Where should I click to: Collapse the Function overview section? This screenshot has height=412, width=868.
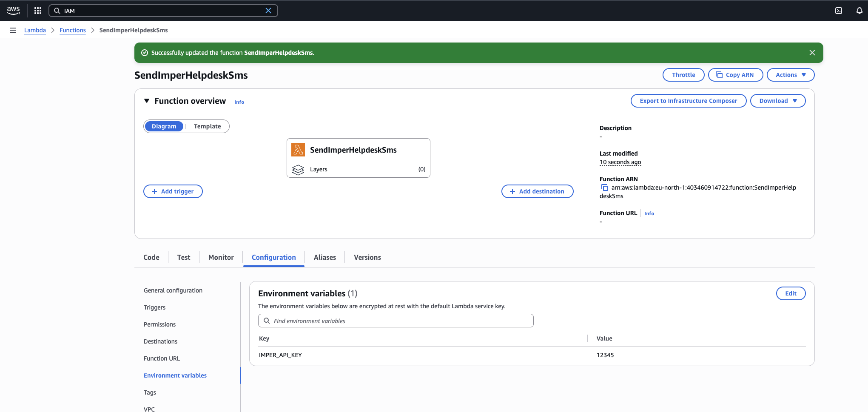(x=147, y=101)
